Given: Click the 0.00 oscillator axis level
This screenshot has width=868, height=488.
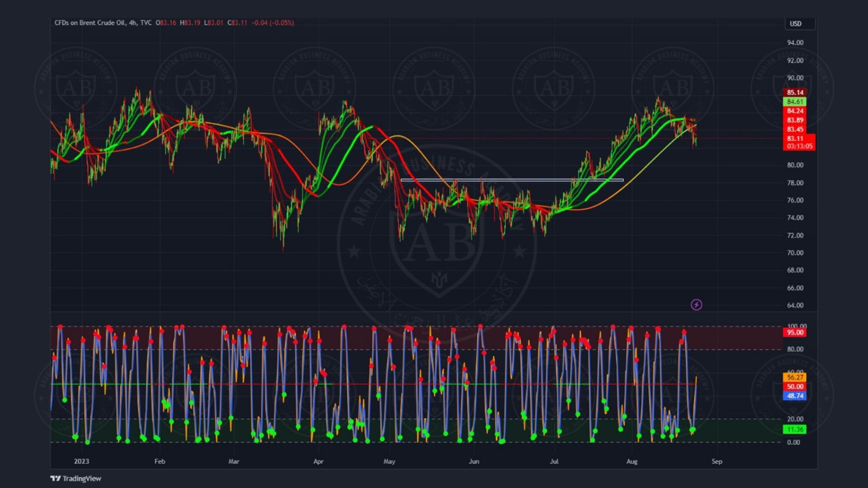Looking at the screenshot, I should (793, 442).
